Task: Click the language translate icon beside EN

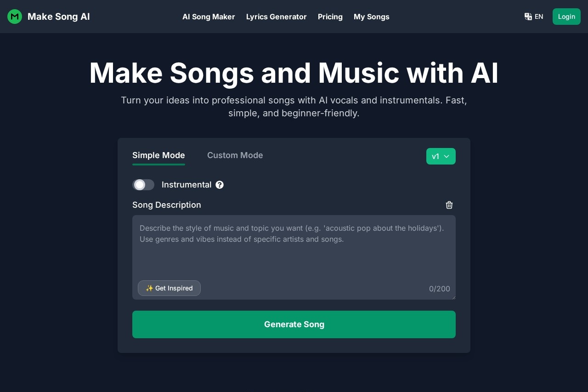Action: [x=528, y=17]
